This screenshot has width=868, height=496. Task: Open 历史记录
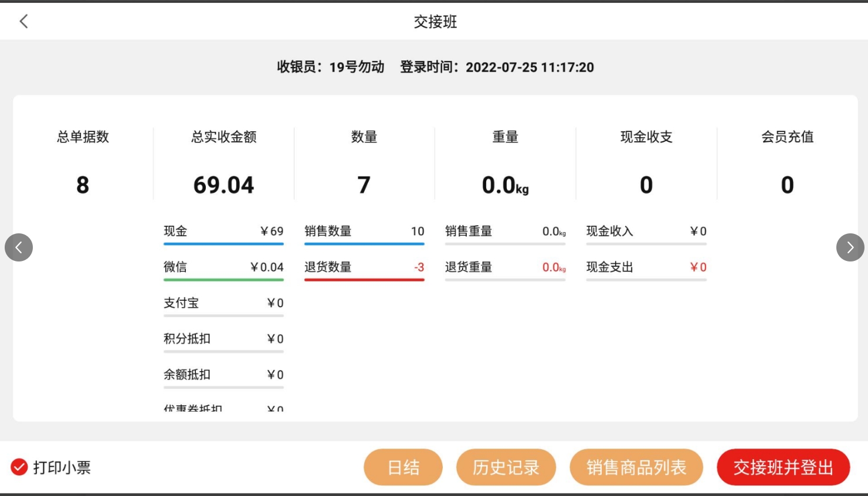tap(506, 467)
